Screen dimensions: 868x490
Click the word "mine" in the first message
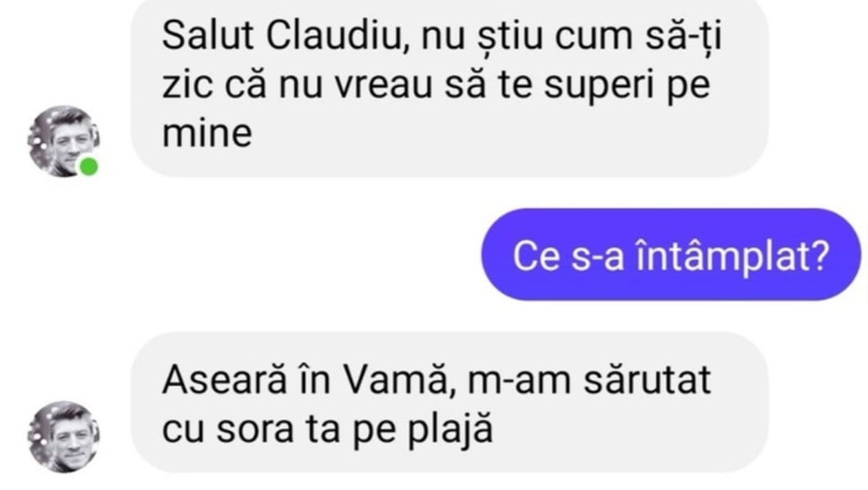click(207, 134)
